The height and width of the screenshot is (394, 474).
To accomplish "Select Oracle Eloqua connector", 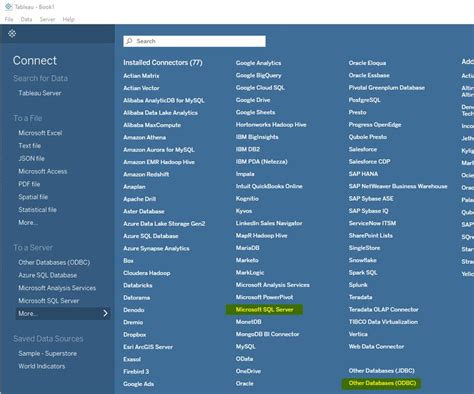I will [x=367, y=63].
